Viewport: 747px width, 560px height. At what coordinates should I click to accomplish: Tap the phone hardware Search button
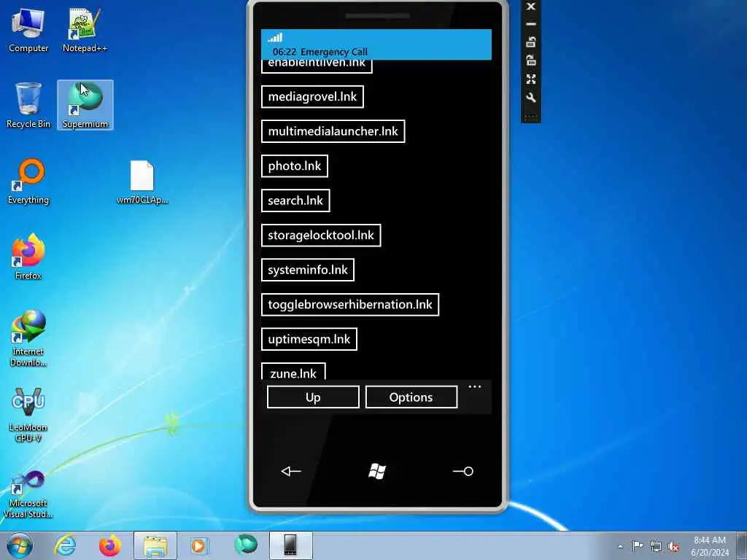coord(463,472)
